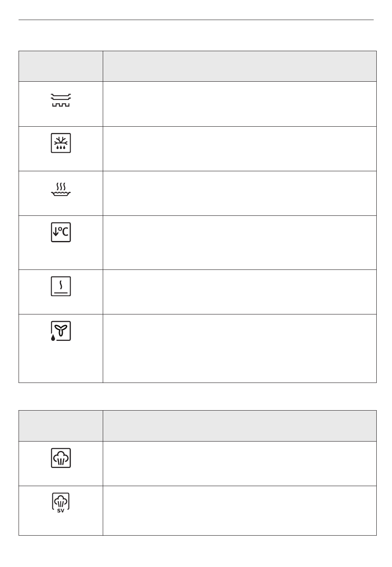Click the steaming dish keep-warm icon
392x567 pixels.
pos(61,189)
